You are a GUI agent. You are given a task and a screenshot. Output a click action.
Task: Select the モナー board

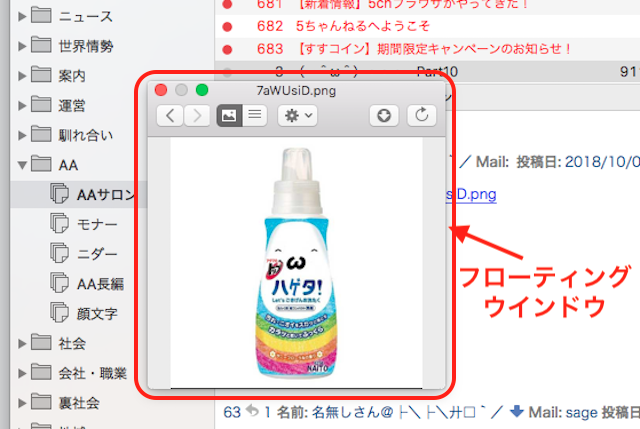click(97, 225)
